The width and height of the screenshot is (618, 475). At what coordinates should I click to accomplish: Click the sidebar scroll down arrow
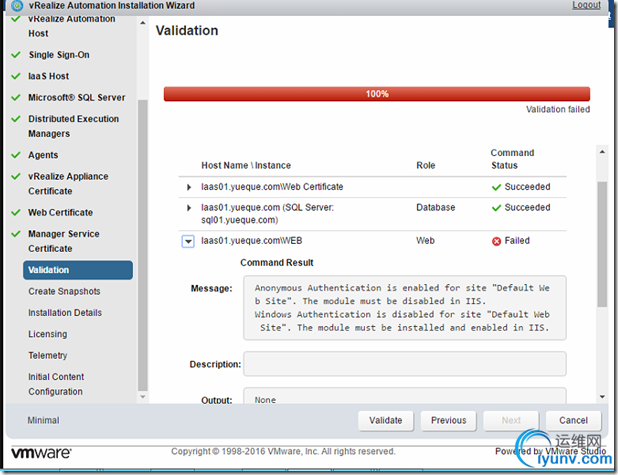click(143, 397)
